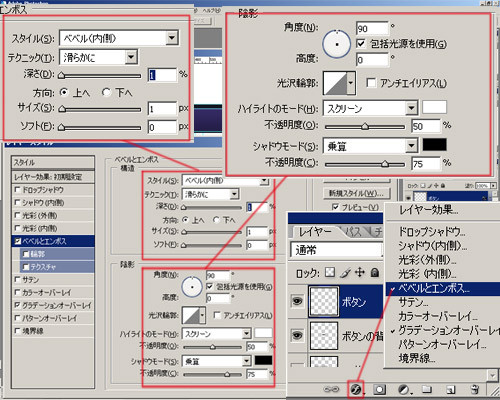Select the ベベルとエンボス row in the styles list
500x400 pixels.
click(x=53, y=241)
